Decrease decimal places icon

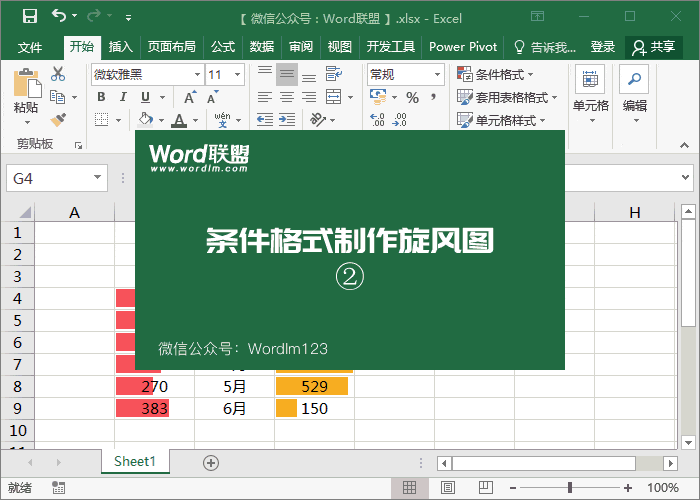(x=399, y=120)
